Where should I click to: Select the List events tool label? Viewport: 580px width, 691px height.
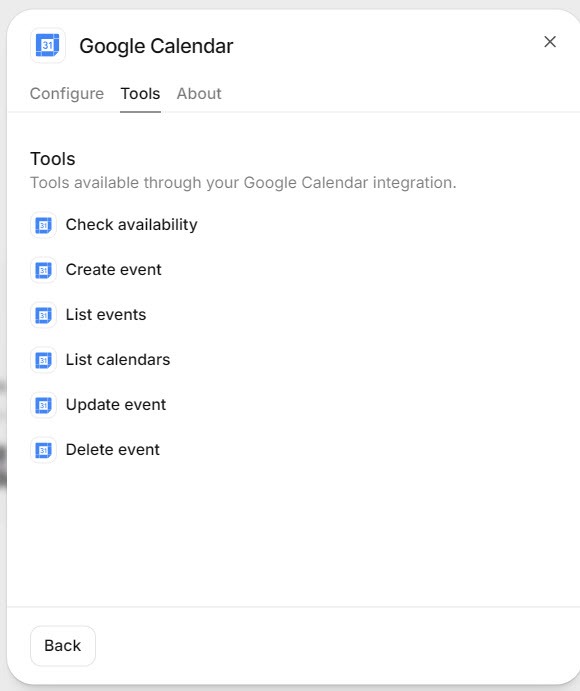[106, 315]
